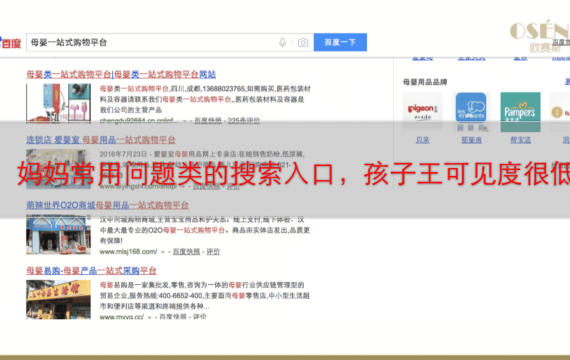The image size is (570, 360).
Task: Open the 母婴类一站式购物平台网站 result title
Action: pyautogui.click(x=121, y=75)
